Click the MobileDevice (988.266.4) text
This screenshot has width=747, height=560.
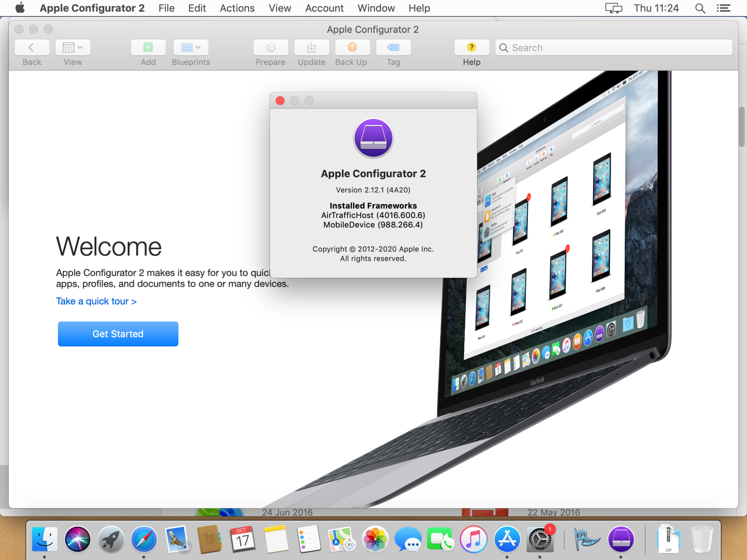point(373,225)
